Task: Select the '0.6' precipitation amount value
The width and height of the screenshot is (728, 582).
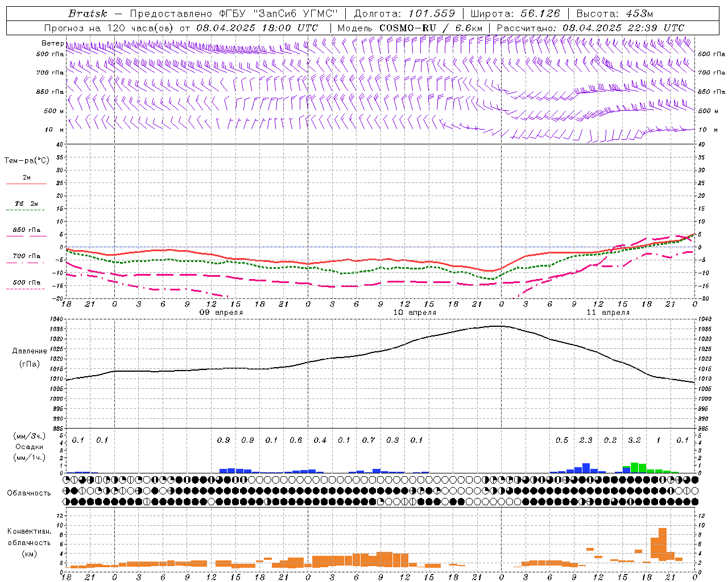Action: tap(296, 440)
